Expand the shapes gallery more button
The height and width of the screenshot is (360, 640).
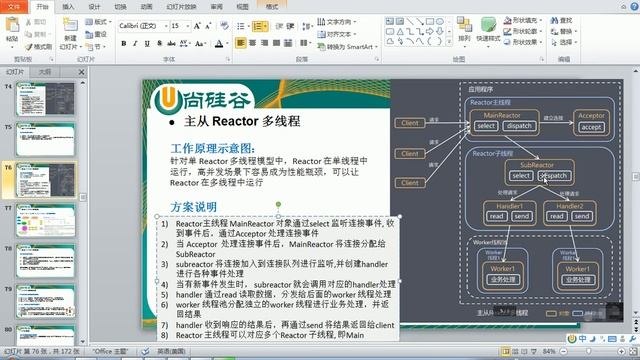(x=449, y=42)
